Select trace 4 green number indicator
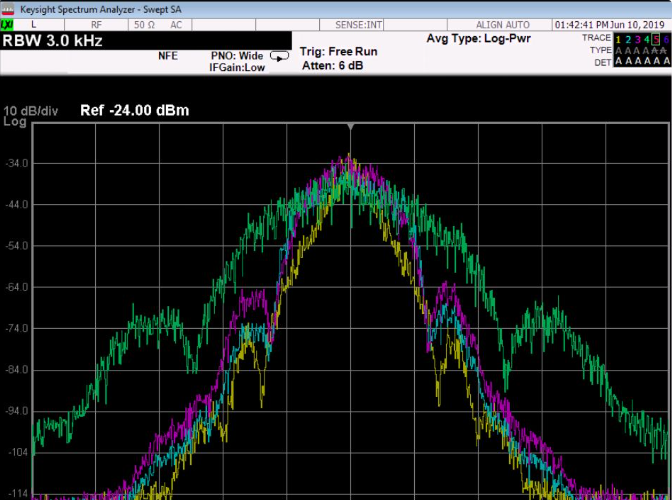Viewport: 672px width, 500px height. click(x=646, y=38)
